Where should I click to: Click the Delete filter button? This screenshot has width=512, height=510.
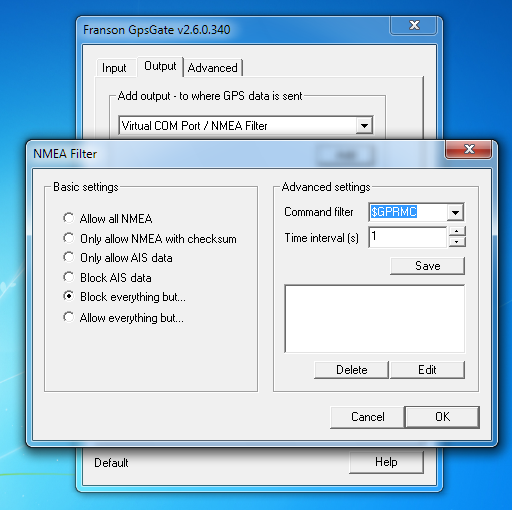coord(351,370)
